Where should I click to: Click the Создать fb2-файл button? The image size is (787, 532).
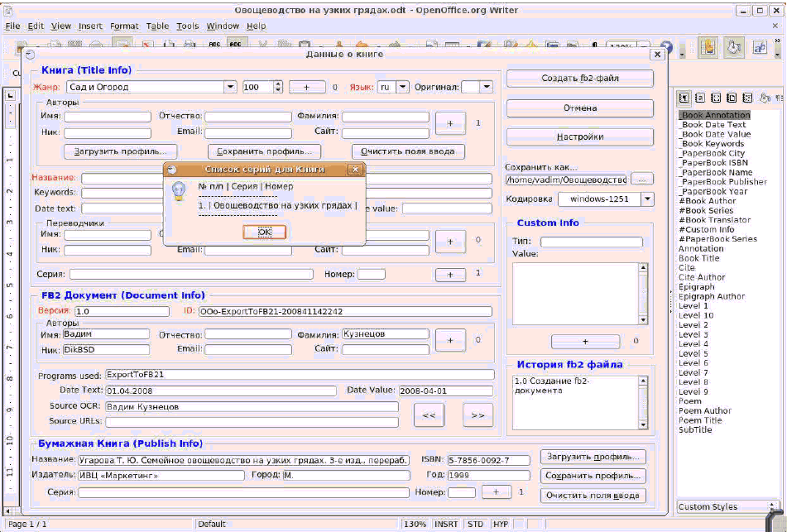(580, 79)
